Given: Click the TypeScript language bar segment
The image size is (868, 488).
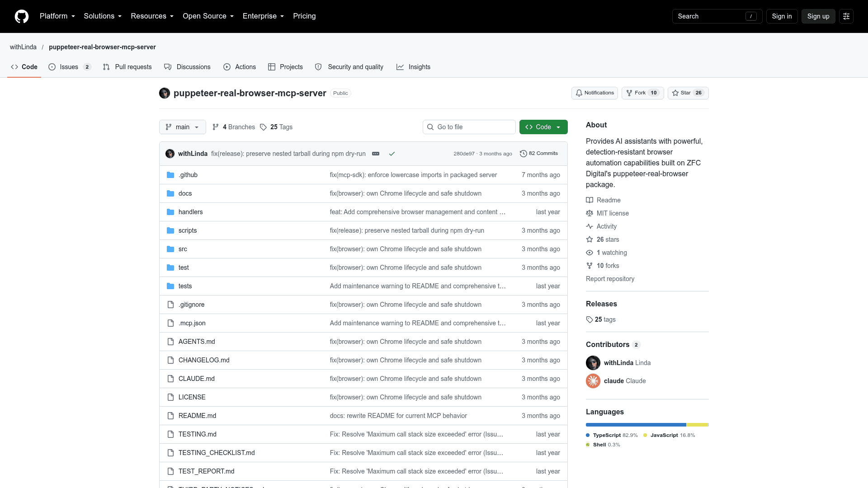Looking at the screenshot, I should pos(636,425).
